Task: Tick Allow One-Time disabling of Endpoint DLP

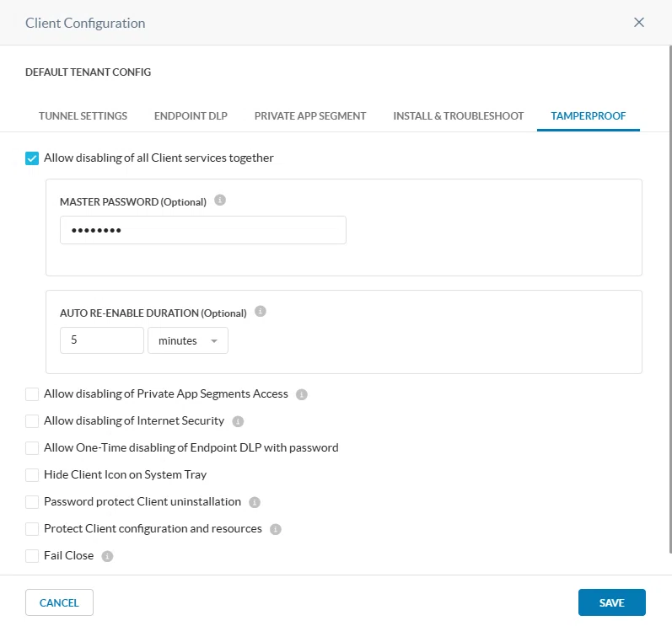Action: [x=32, y=448]
